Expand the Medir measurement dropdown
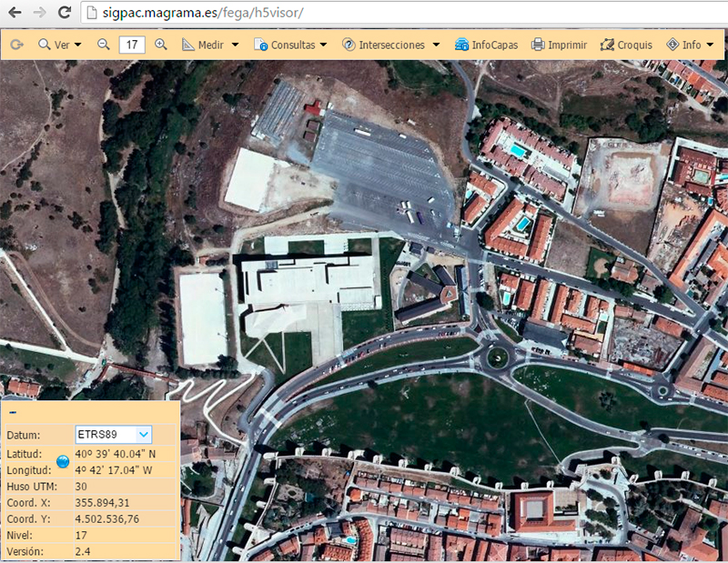728x563 pixels. (x=211, y=45)
